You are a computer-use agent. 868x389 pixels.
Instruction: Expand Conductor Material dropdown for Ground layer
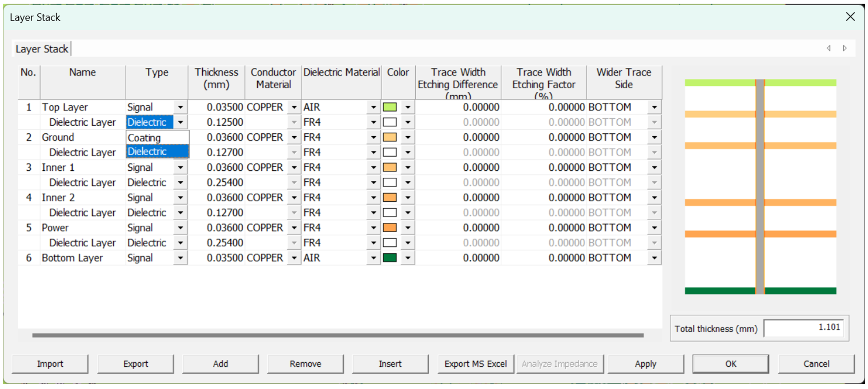[x=294, y=137]
